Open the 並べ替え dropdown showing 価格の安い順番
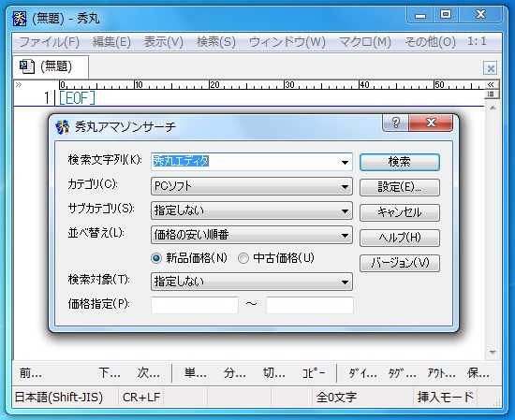The width and height of the screenshot is (515, 420). point(252,235)
